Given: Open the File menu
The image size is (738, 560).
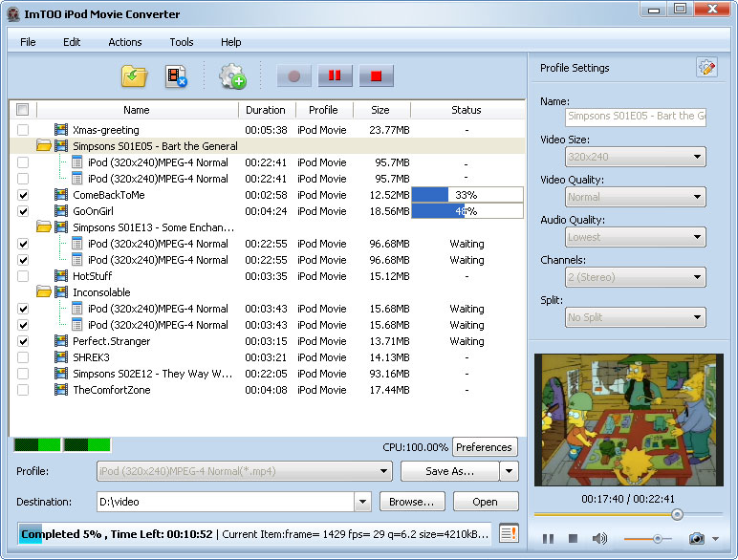Looking at the screenshot, I should point(28,42).
